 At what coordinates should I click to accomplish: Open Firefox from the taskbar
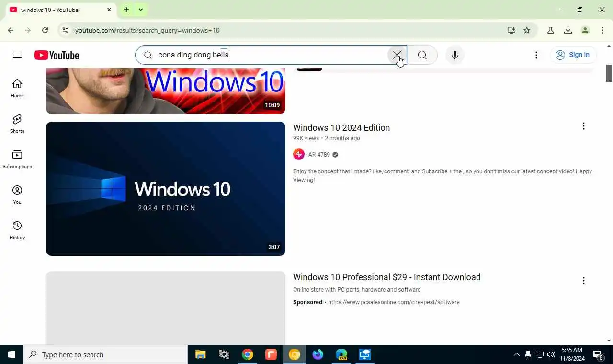coord(318,354)
